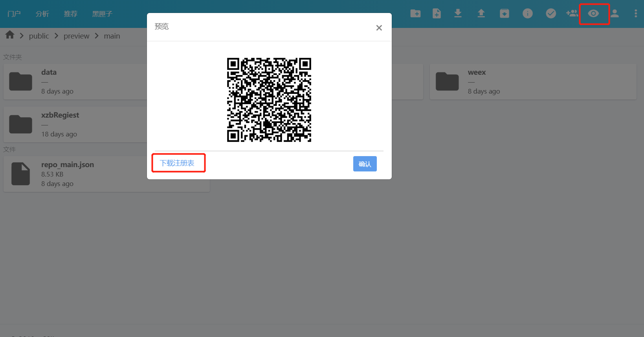Open the 分析 menu item
Screen dimensions: 644x337
[x=42, y=14]
